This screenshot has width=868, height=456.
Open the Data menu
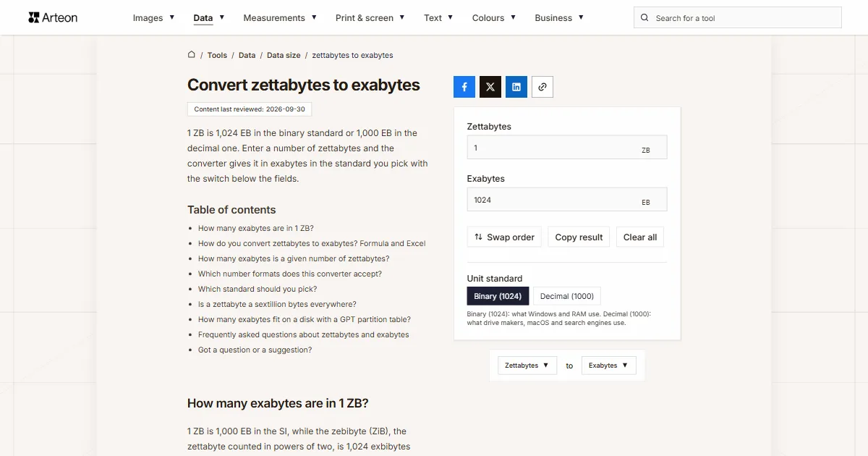coord(209,18)
